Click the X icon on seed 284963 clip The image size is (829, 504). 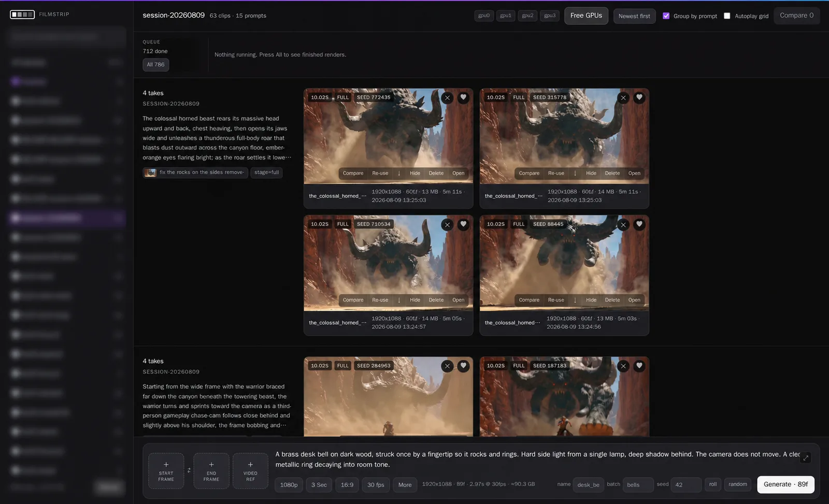click(447, 366)
